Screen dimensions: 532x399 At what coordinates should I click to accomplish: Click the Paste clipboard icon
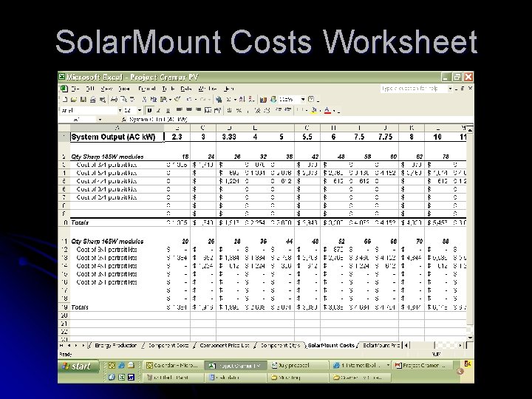[163, 100]
